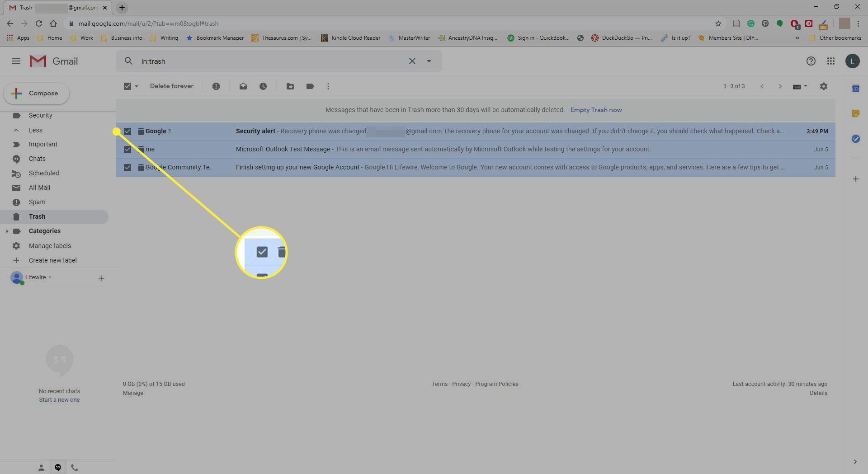Open the input tools keyboard dropdown
The image size is (868, 474).
[x=800, y=86]
